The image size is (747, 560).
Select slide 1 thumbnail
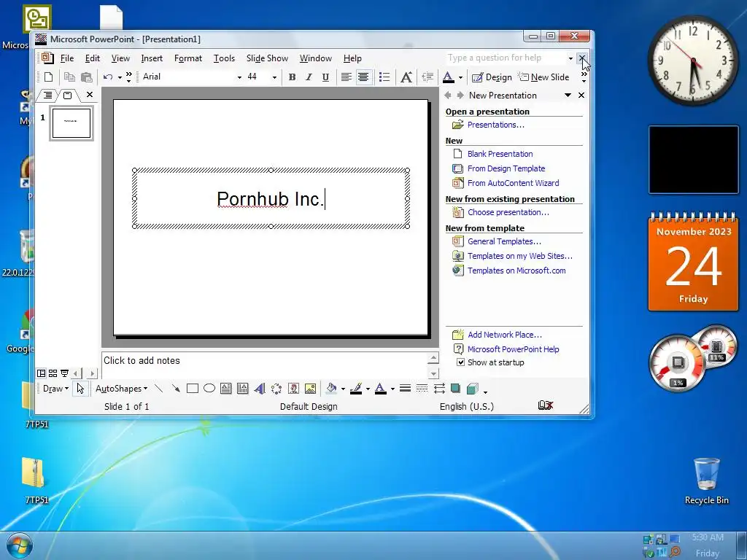71,123
